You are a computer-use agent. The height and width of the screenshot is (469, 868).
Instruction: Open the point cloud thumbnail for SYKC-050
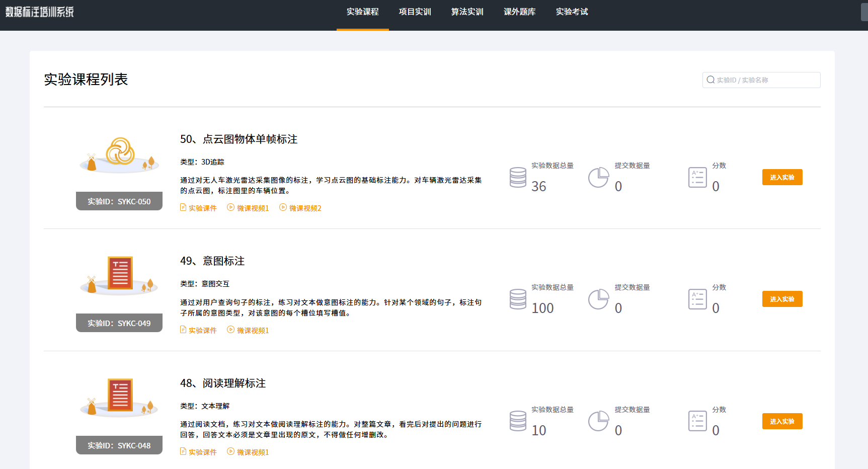119,154
